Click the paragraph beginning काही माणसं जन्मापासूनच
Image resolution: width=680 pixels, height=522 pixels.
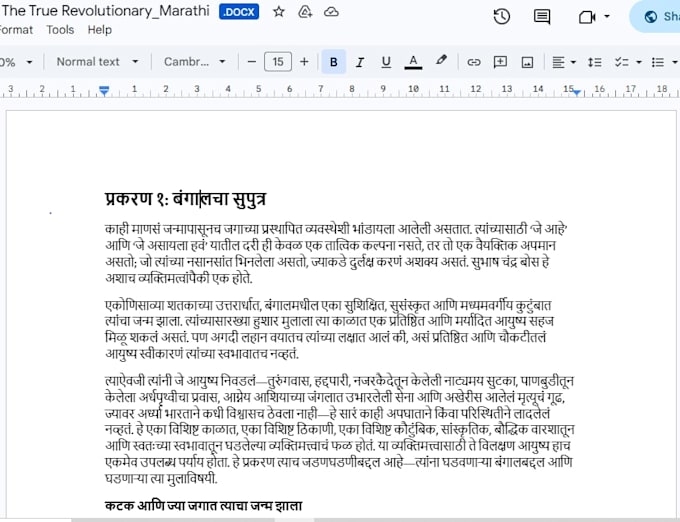tap(337, 253)
